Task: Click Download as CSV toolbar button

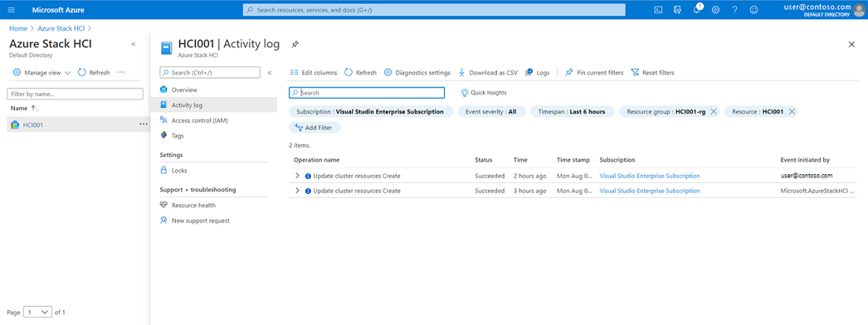Action: click(488, 73)
